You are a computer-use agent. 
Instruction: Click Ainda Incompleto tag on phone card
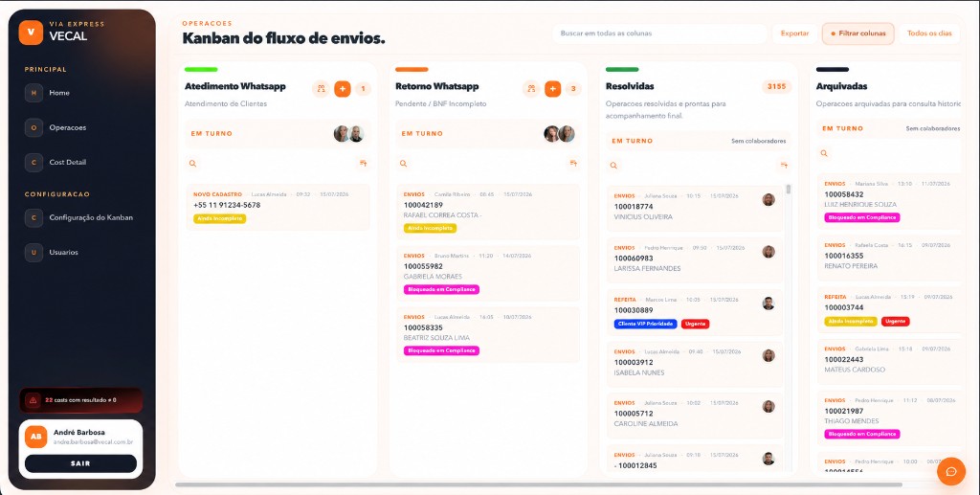pyautogui.click(x=219, y=218)
